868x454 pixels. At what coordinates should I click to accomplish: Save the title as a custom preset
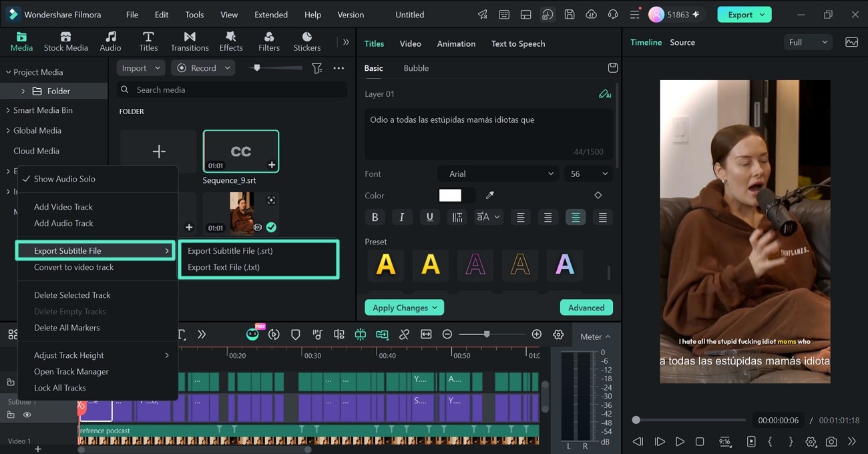coord(612,68)
